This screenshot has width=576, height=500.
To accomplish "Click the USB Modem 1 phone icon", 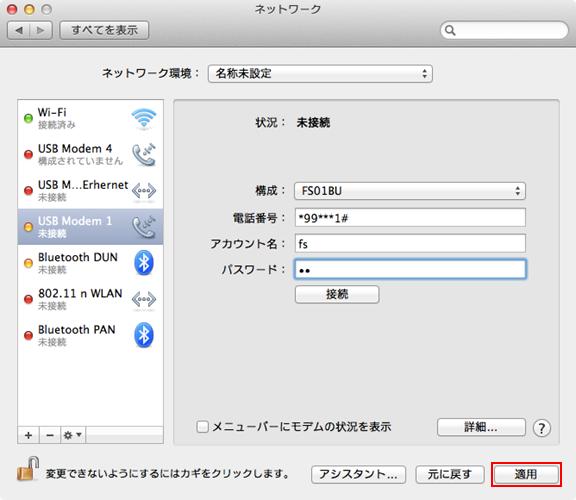I will point(144,227).
